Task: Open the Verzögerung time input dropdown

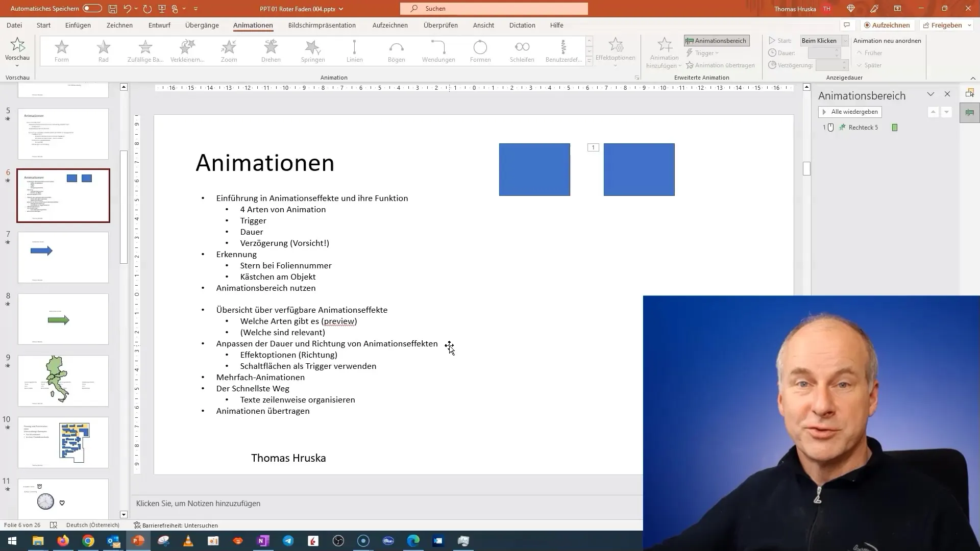Action: pos(846,65)
